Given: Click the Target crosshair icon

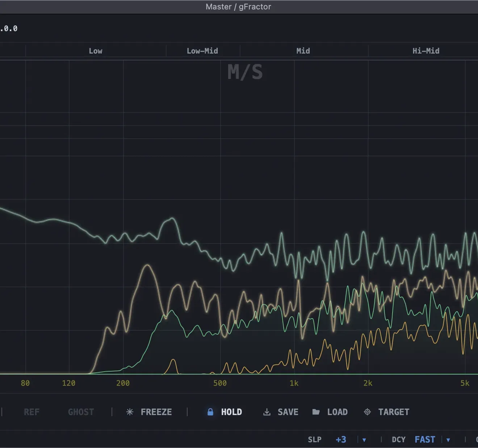Looking at the screenshot, I should pyautogui.click(x=367, y=412).
